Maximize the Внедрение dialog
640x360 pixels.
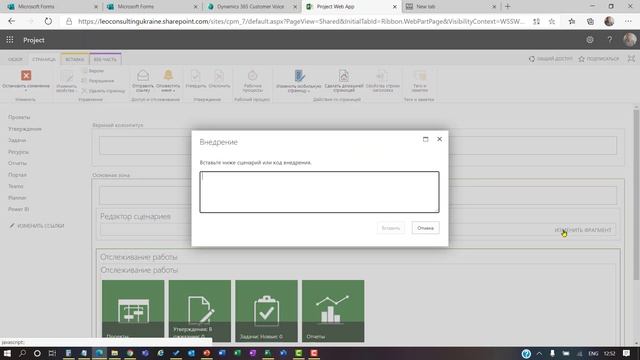[425, 139]
